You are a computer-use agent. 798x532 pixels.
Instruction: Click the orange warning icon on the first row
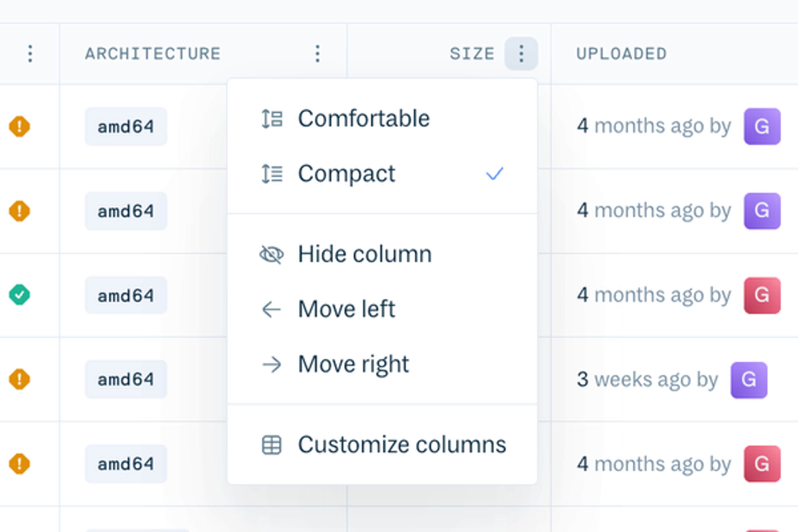click(x=19, y=126)
